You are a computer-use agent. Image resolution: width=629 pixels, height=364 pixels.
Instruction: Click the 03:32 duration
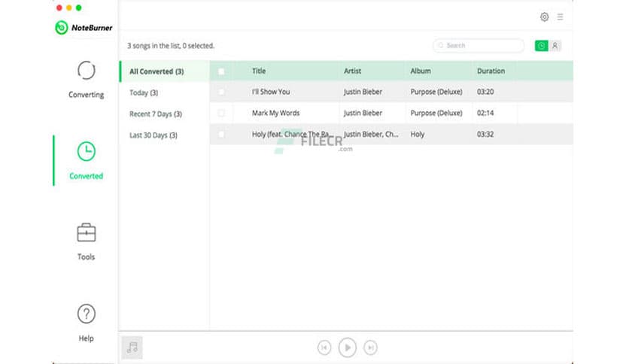pyautogui.click(x=485, y=135)
